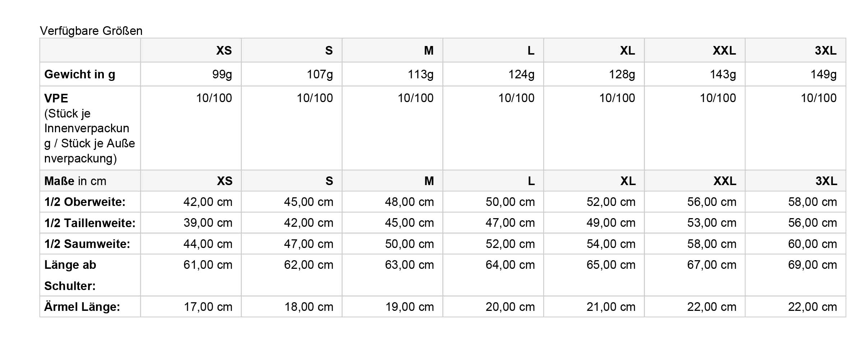Screen dimensions: 868x345
Task: Click the "1/2 Oberweite:" row label
Action: point(85,202)
